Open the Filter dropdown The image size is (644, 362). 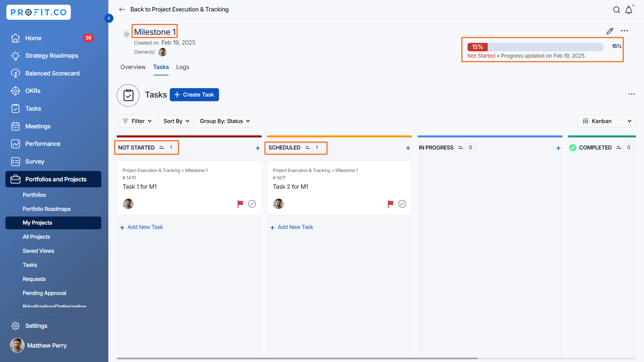(x=137, y=121)
